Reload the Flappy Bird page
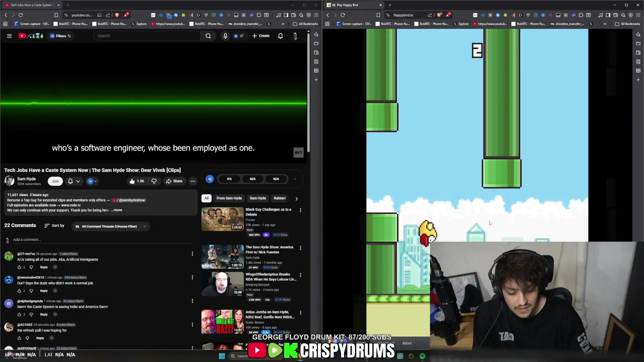The image size is (644, 362). click(x=343, y=15)
